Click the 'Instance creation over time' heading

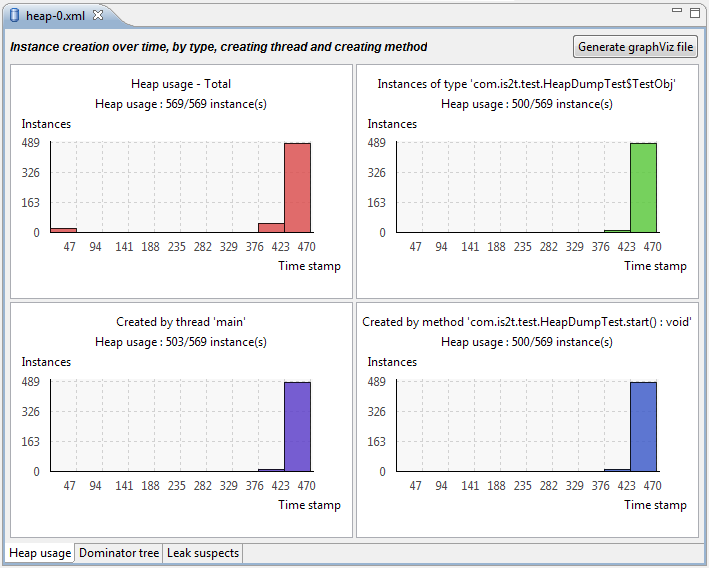(219, 47)
